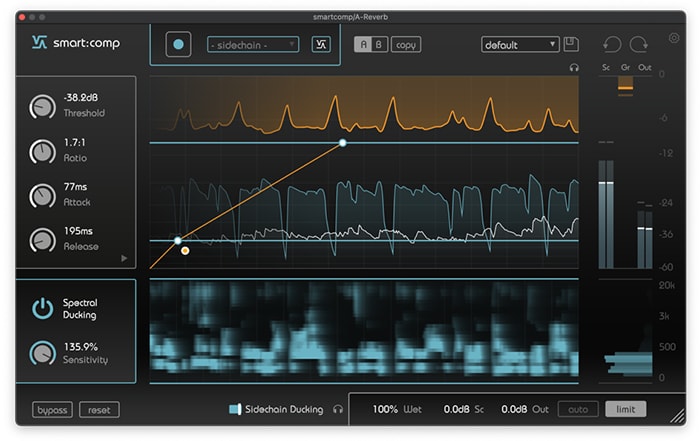Click the Threshold knob
Screen dimensions: 700x441
point(42,106)
